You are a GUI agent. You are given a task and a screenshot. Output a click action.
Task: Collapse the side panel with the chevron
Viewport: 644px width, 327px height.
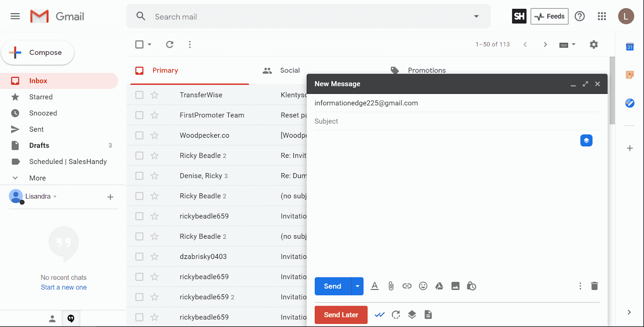(x=629, y=312)
